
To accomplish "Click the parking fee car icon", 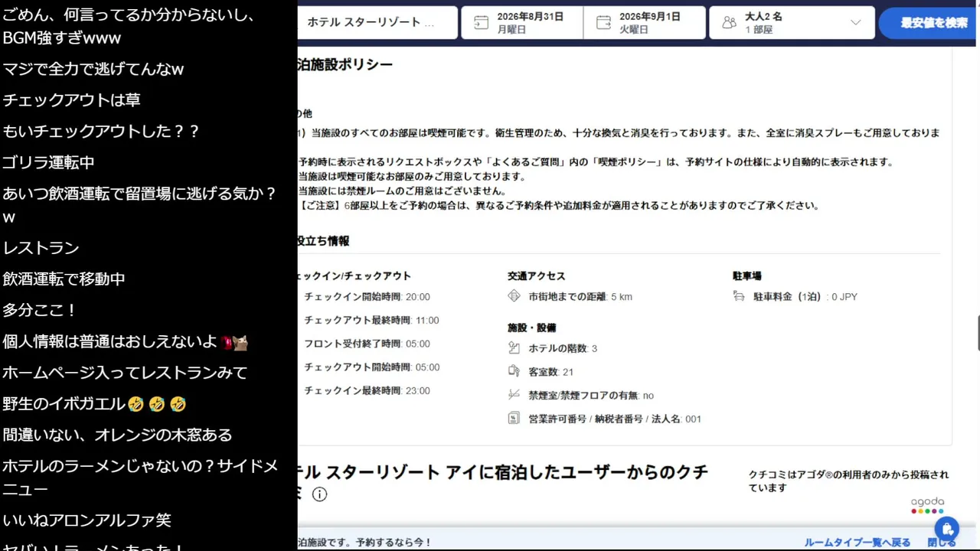I will click(739, 296).
